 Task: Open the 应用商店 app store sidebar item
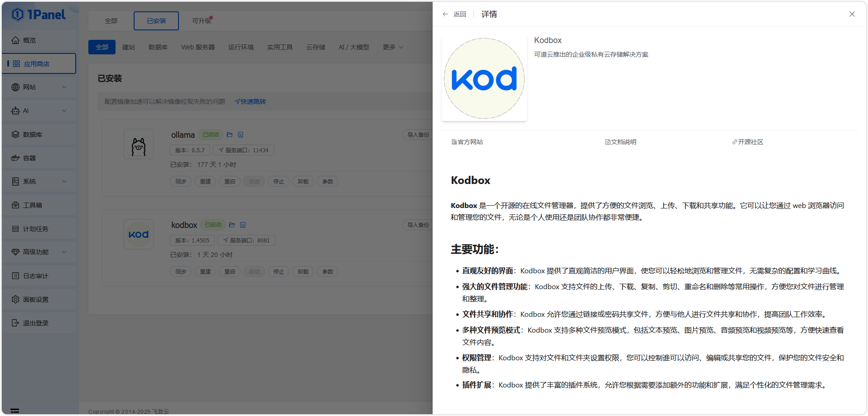pos(39,64)
